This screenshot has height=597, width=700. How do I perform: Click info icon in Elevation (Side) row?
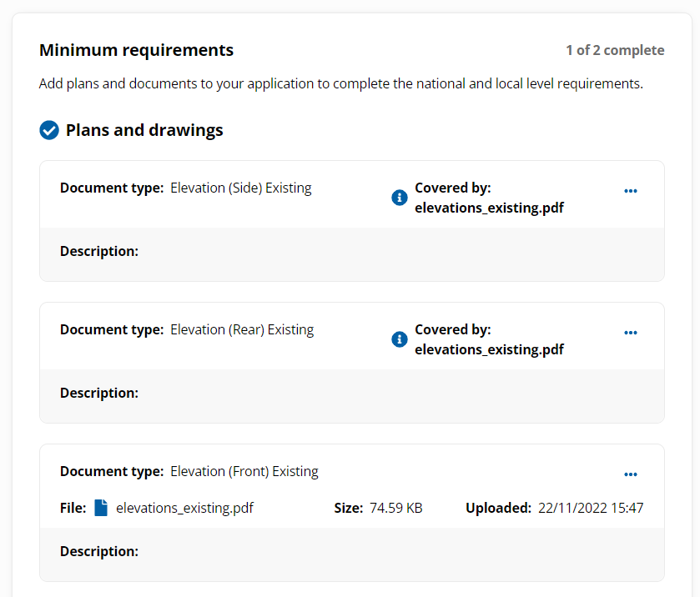399,198
